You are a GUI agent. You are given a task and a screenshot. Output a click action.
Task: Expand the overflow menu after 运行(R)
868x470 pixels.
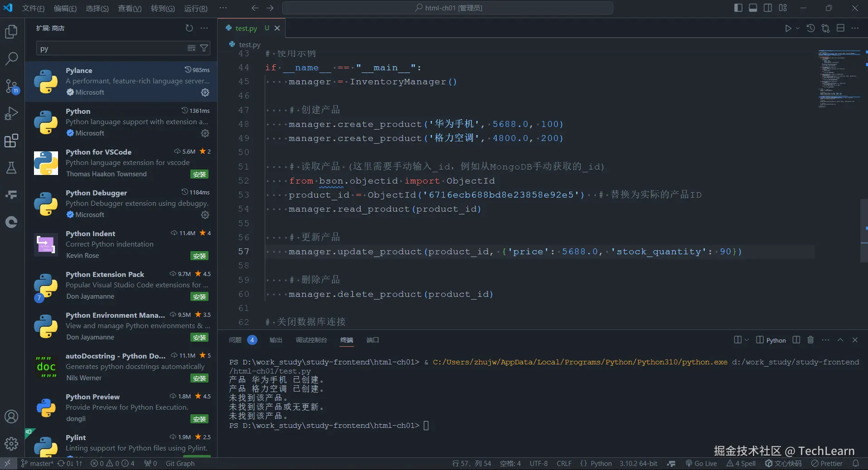point(223,8)
